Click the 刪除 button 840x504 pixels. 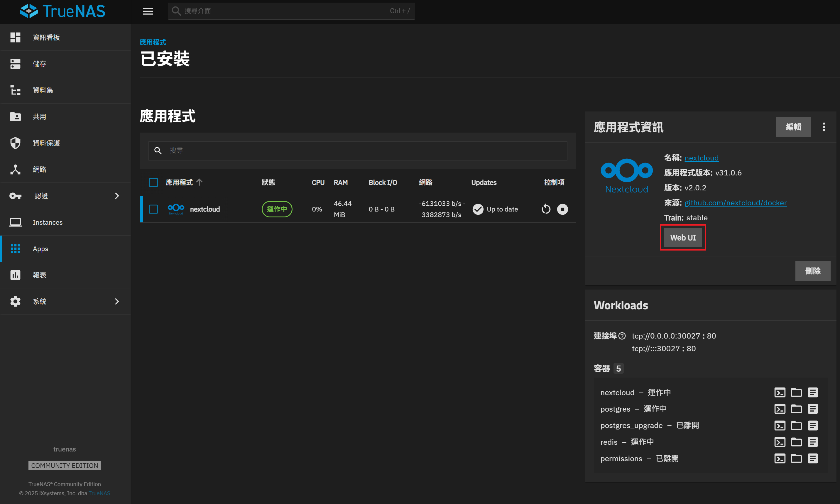pyautogui.click(x=812, y=271)
